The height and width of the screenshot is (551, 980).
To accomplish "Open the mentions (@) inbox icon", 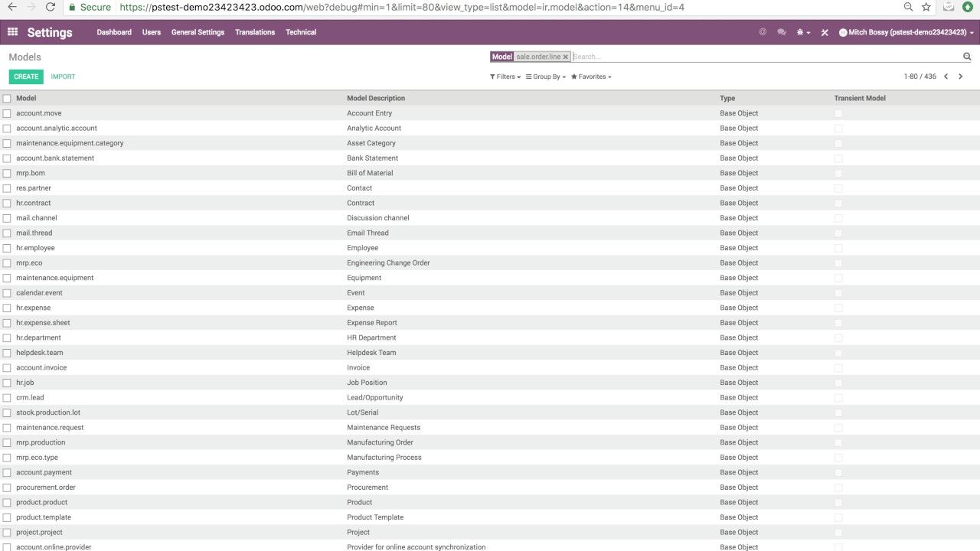I will pos(763,32).
